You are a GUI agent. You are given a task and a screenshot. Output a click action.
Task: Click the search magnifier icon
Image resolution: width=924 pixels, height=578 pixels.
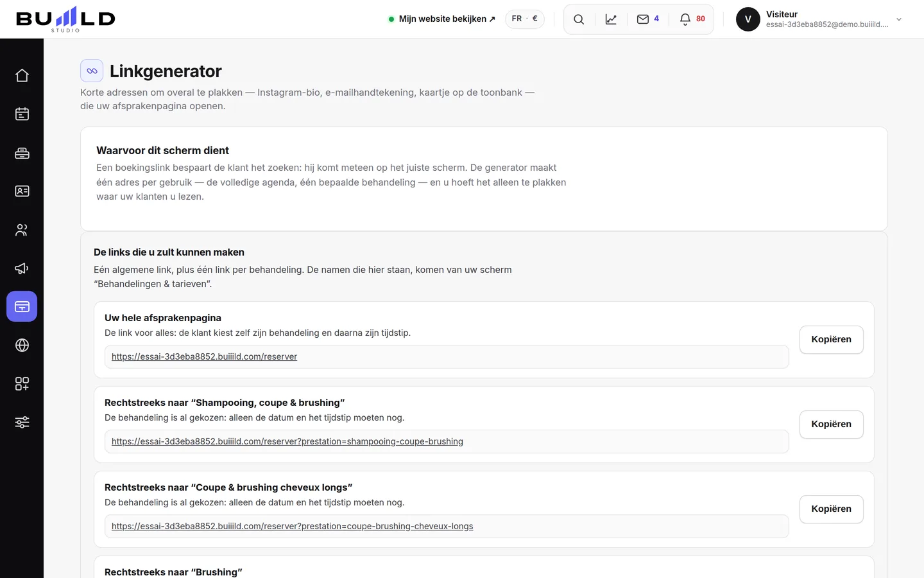(579, 19)
